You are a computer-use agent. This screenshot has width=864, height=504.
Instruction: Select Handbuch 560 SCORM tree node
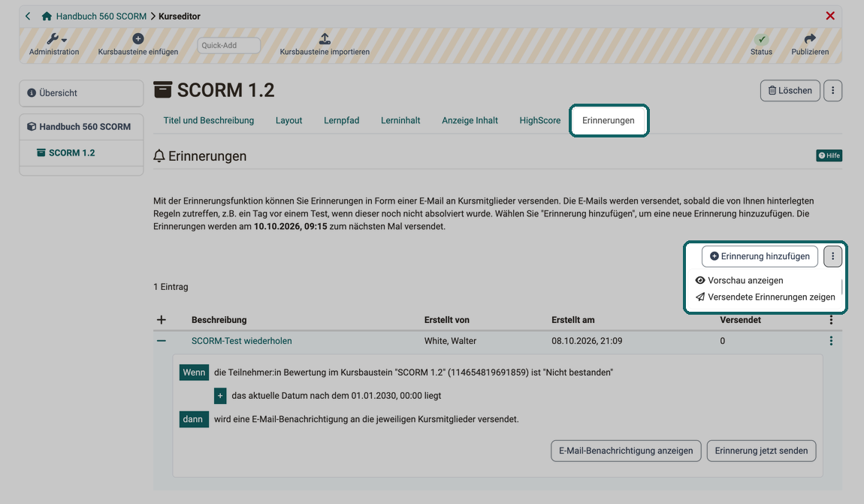click(82, 127)
